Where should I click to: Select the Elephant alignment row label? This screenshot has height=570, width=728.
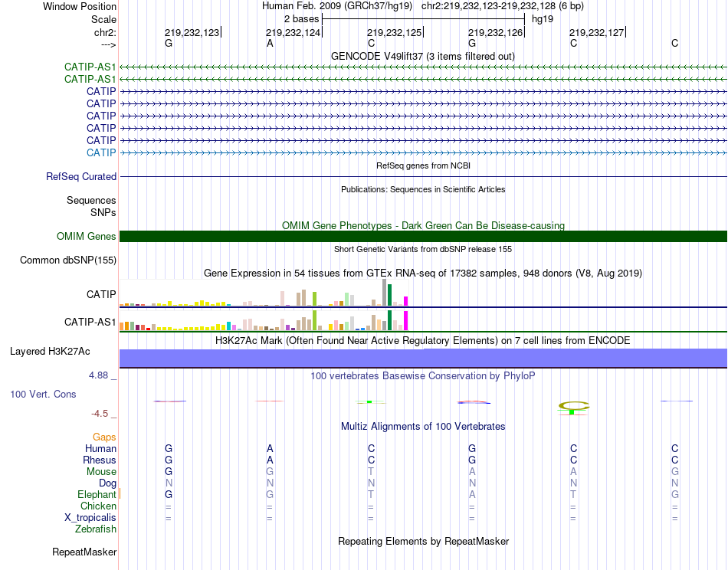pos(97,494)
